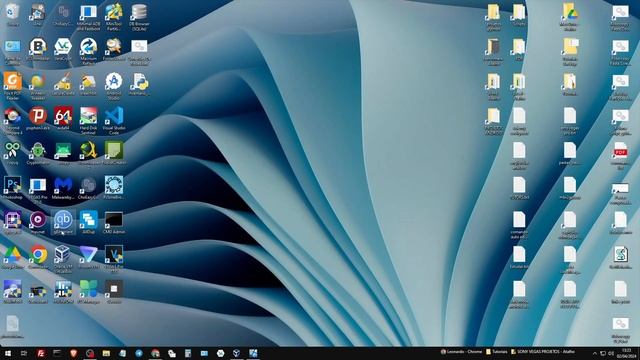This screenshot has width=640, height=360.
Task: Open the CMD Admin shortcut
Action: pyautogui.click(x=113, y=223)
